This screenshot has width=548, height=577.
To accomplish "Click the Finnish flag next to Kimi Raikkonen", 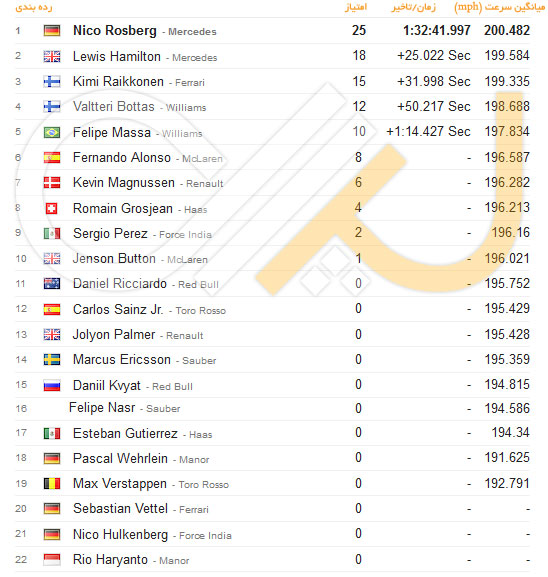I will coord(52,81).
